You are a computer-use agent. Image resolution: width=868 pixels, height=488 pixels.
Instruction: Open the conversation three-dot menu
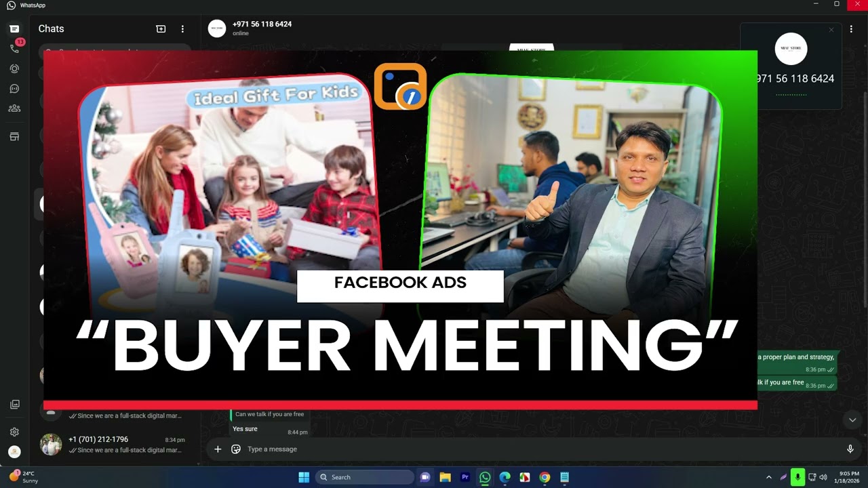[851, 29]
